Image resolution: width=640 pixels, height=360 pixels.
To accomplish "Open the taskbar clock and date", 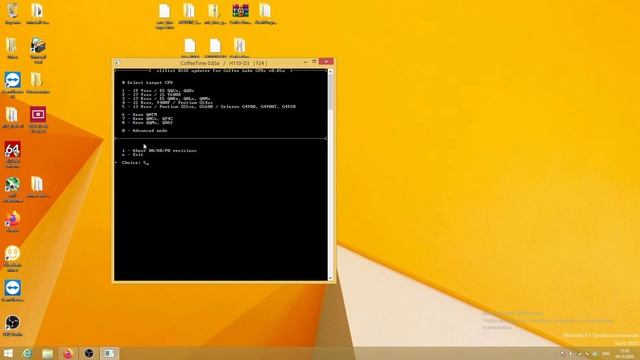I will 625,353.
